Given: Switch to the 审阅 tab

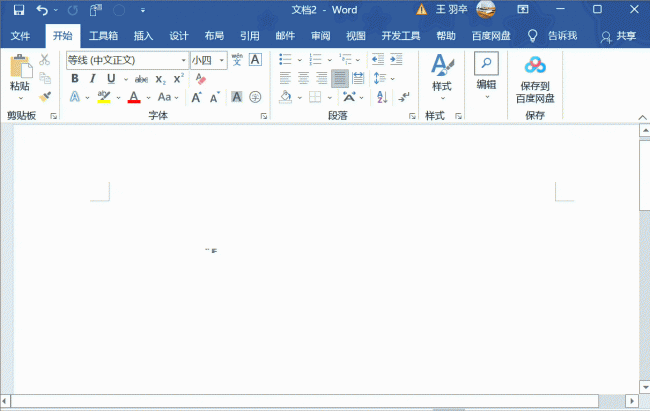Looking at the screenshot, I should (320, 36).
